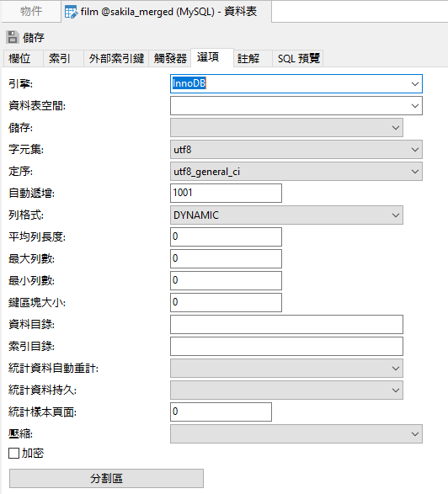The image size is (448, 494).
Task: Focus the 鍵區塊大小 input field
Action: [226, 302]
